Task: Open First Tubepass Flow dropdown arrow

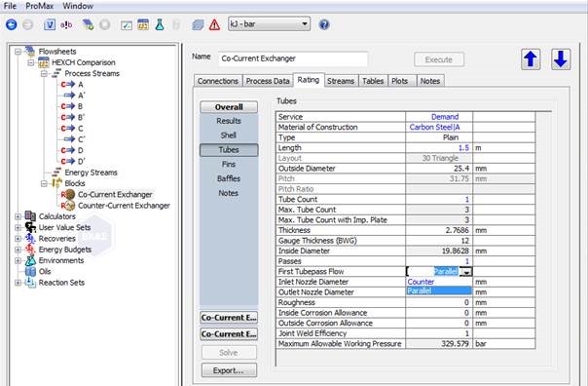Action: click(466, 272)
